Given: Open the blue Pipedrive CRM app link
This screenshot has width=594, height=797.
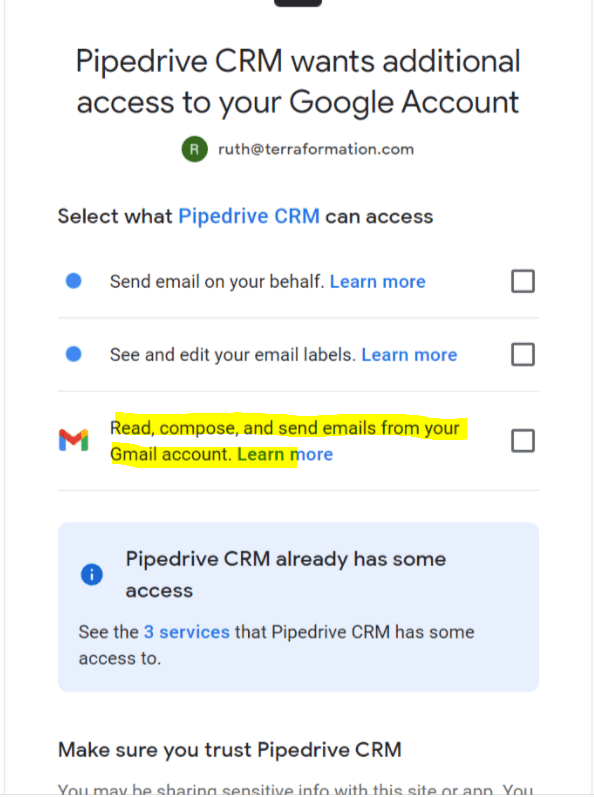Looking at the screenshot, I should click(249, 216).
